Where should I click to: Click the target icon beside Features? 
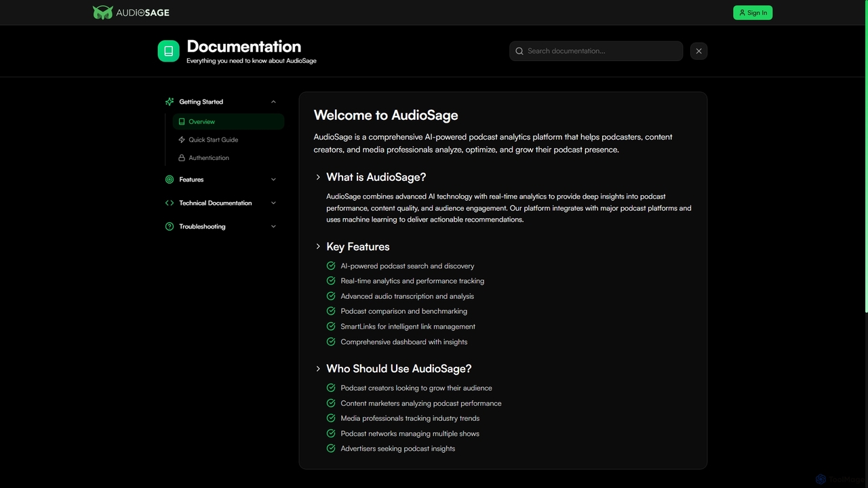(x=170, y=180)
